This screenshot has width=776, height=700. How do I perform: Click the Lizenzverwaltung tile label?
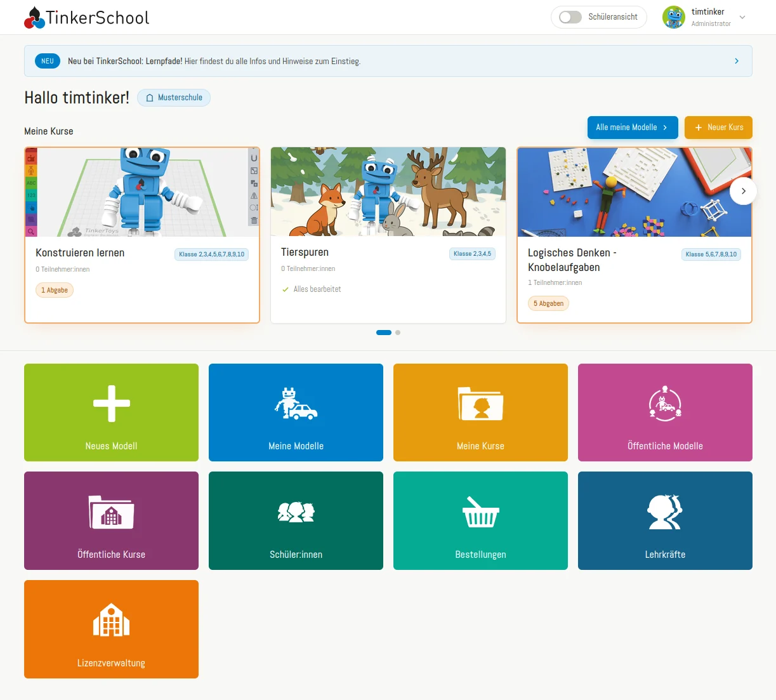pyautogui.click(x=111, y=663)
